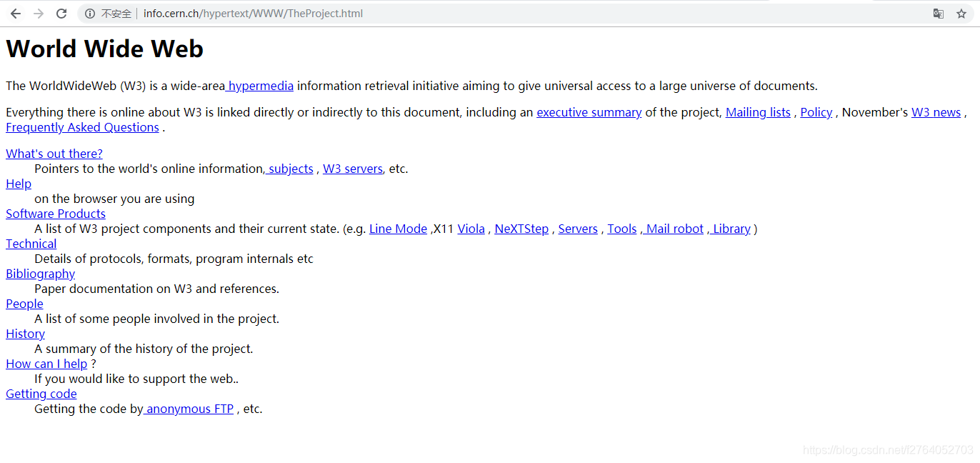Click 'If you would like to support the web..'
Screen dimensions: 980x463
click(x=136, y=379)
